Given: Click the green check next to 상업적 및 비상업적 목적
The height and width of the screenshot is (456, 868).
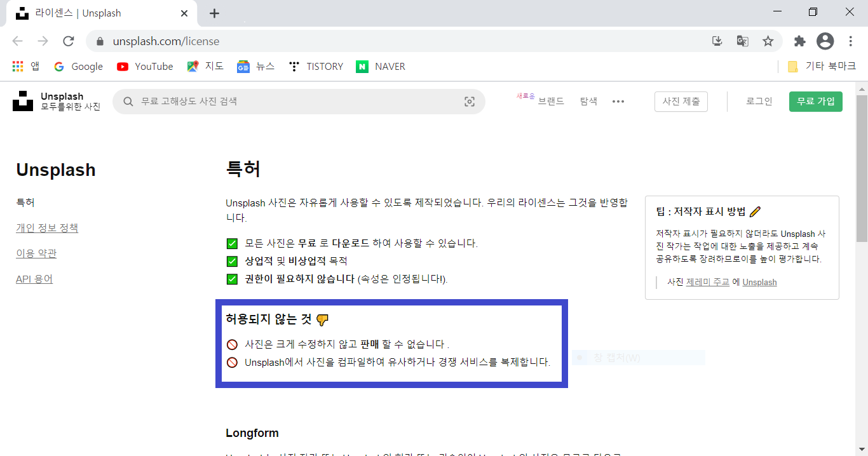Looking at the screenshot, I should click(x=232, y=261).
